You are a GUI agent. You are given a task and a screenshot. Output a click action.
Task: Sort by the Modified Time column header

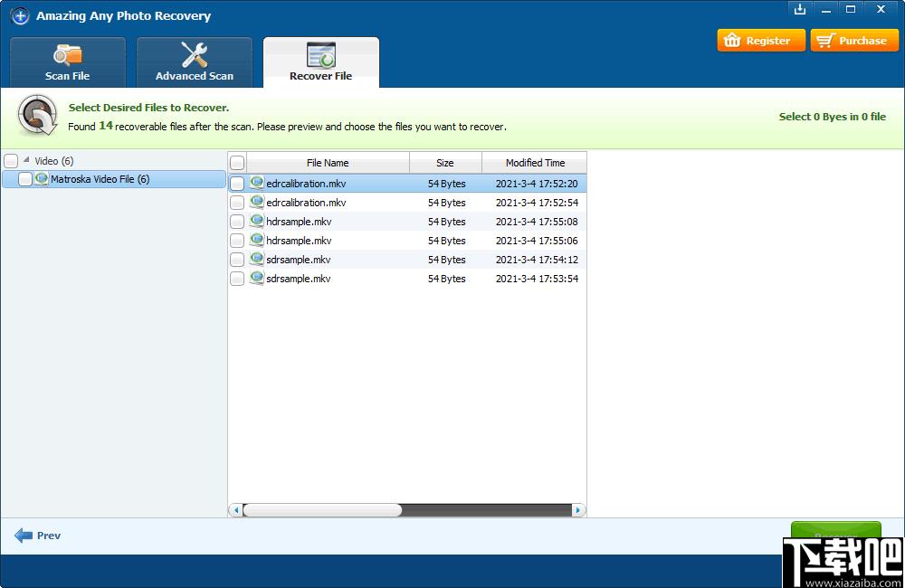click(x=535, y=163)
